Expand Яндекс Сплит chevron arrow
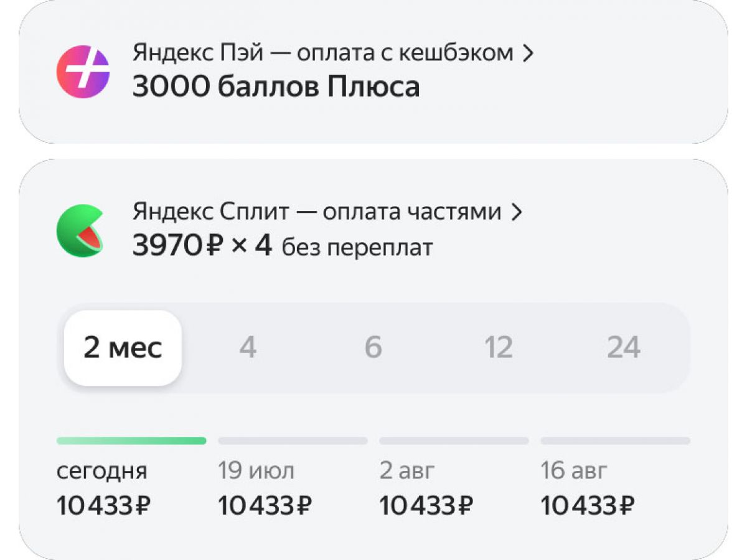 coord(515,212)
